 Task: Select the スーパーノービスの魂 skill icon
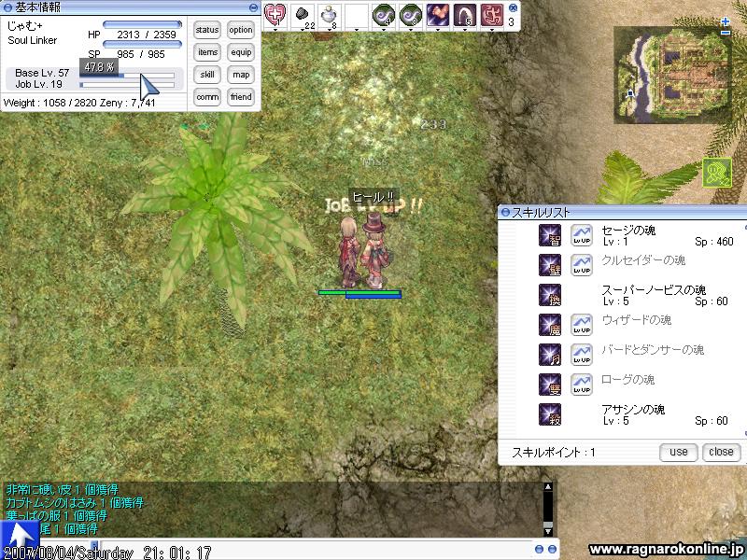[550, 295]
